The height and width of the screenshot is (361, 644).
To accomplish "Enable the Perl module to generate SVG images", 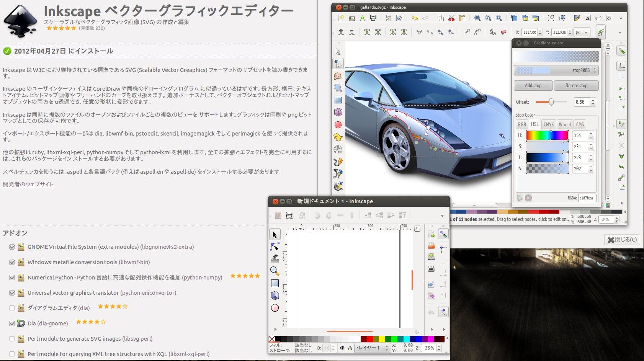I will click(x=12, y=339).
